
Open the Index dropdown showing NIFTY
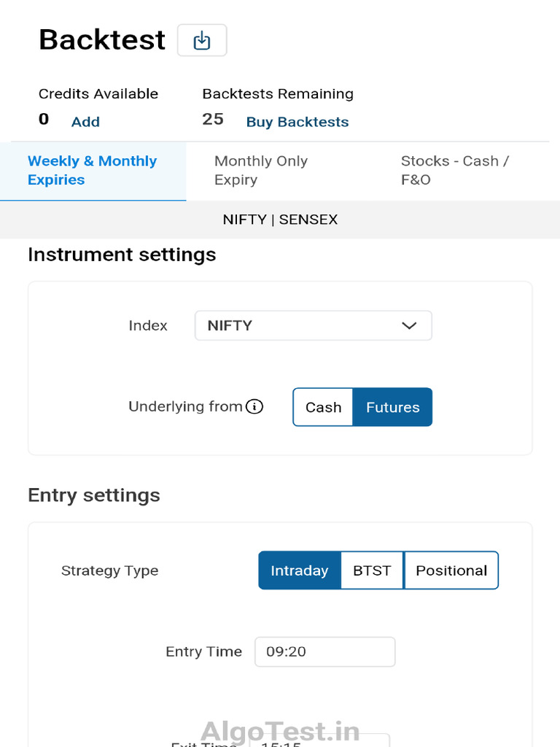point(313,325)
